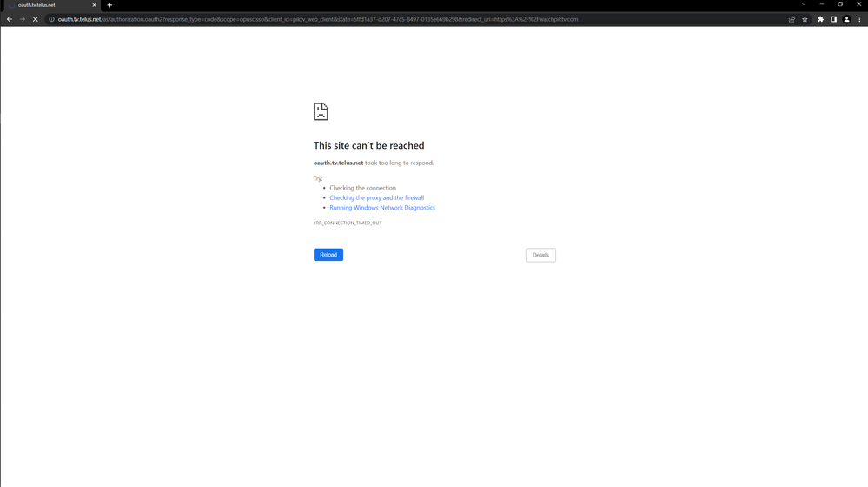
Task: Open the Extensions puzzle icon
Action: click(x=820, y=19)
